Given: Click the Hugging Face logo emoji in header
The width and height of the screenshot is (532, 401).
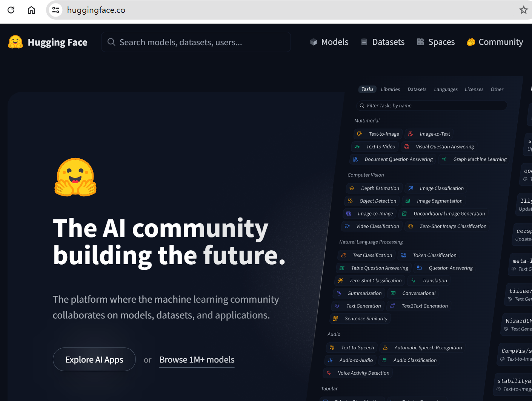Looking at the screenshot, I should [x=15, y=42].
